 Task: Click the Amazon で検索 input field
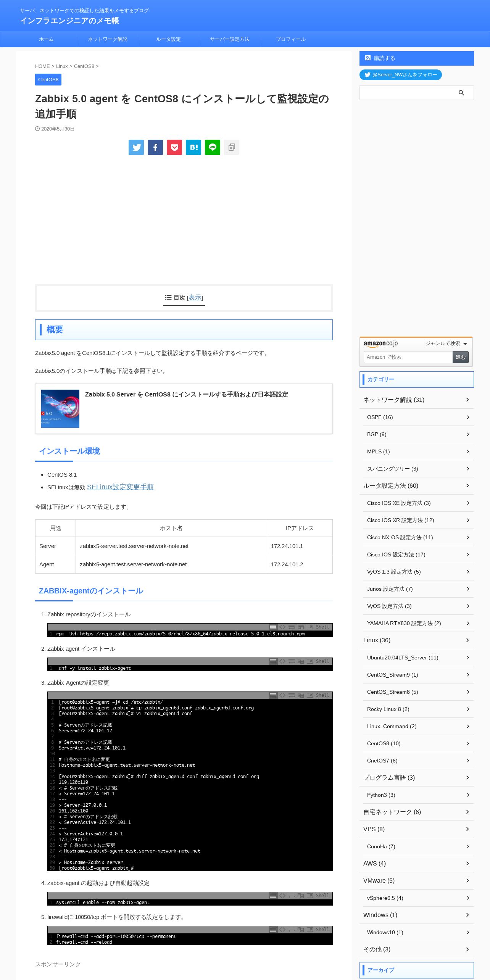pyautogui.click(x=408, y=357)
